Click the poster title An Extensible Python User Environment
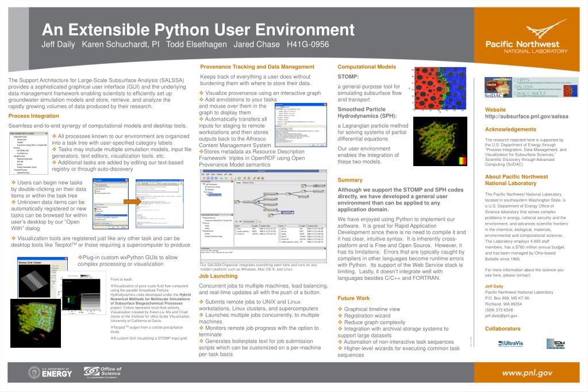Screen dimensions: 588x392 (x=198, y=30)
